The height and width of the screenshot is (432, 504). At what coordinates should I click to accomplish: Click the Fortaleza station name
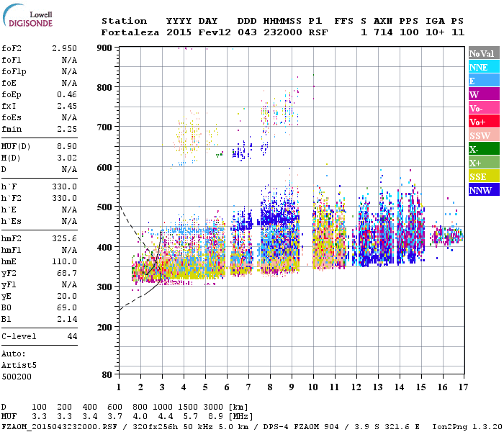(130, 32)
